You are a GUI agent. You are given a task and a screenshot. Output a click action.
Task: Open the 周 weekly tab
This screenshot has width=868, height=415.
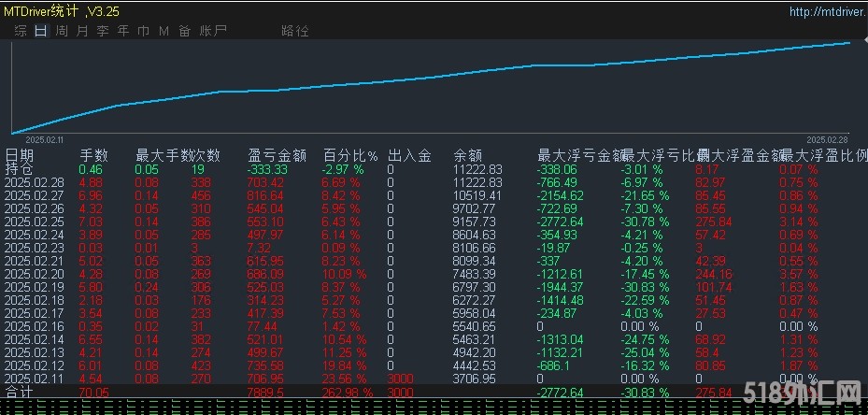coord(62,31)
